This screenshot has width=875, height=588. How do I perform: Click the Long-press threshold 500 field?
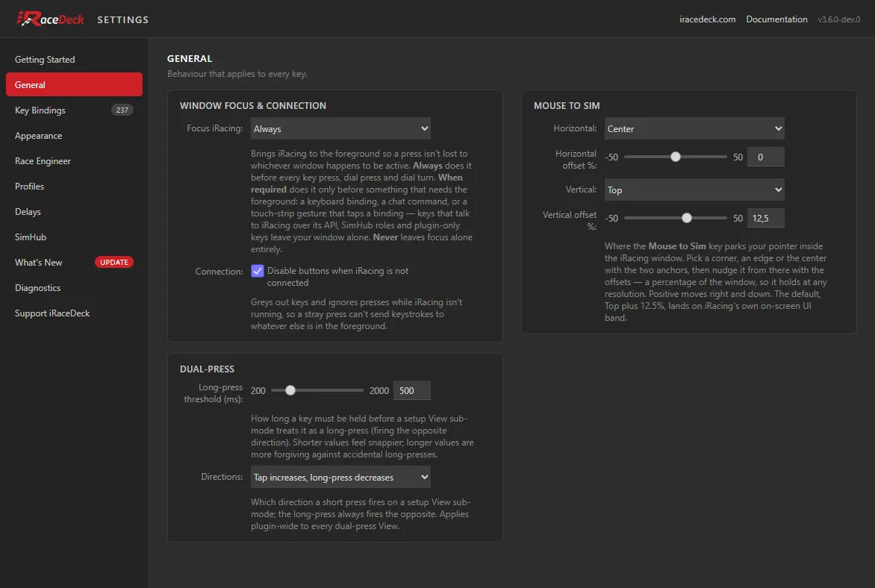412,390
